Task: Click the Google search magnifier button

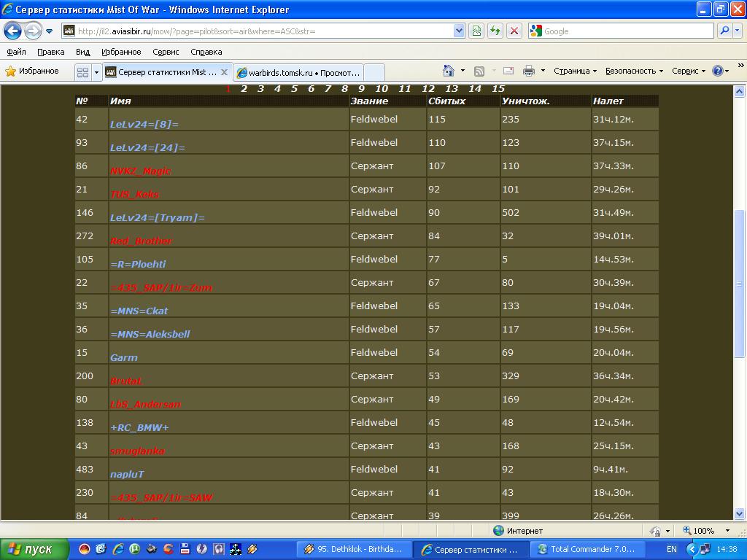Action: tap(724, 31)
